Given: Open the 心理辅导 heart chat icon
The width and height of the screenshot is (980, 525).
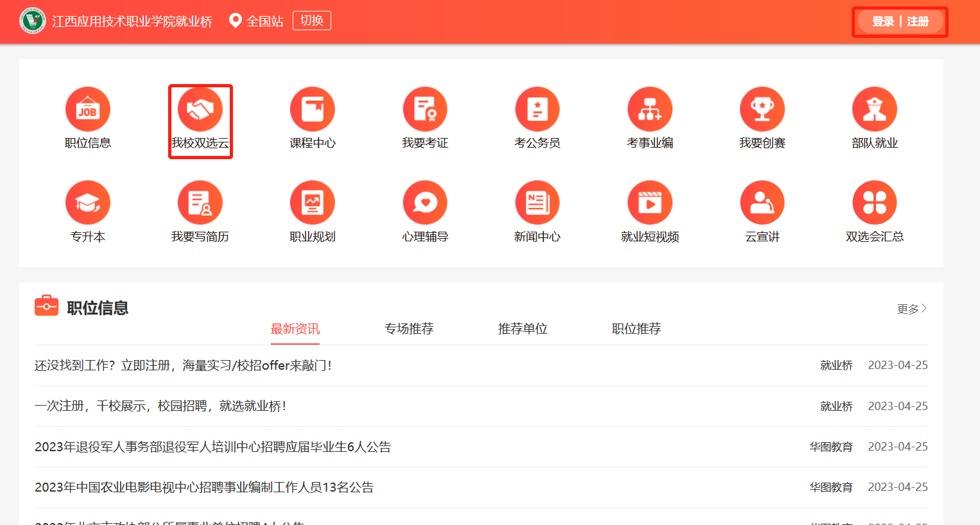Looking at the screenshot, I should (425, 203).
